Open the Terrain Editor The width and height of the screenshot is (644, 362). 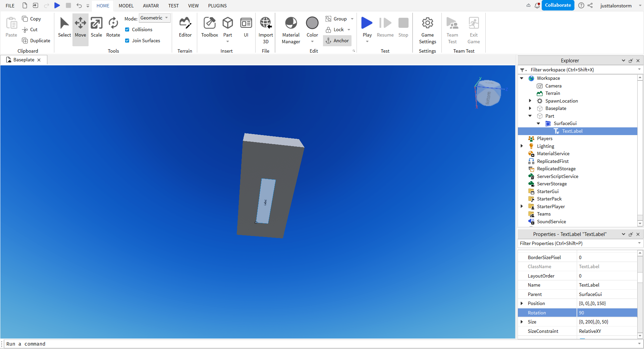185,27
